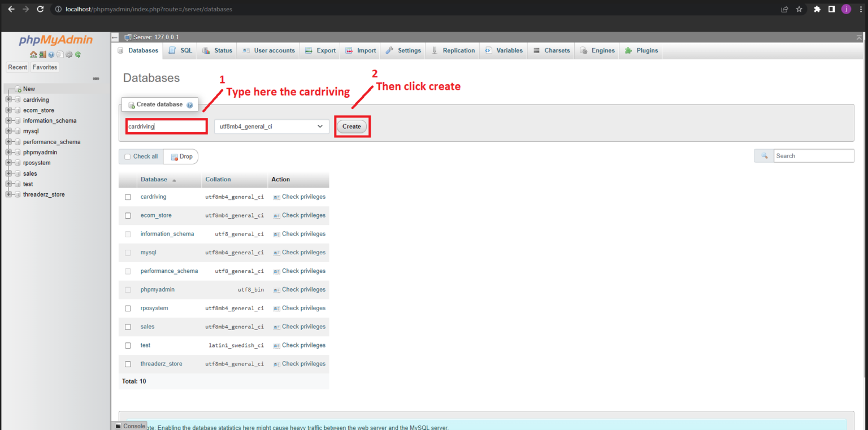Switch to the SQL tab
The image size is (868, 430).
point(180,50)
